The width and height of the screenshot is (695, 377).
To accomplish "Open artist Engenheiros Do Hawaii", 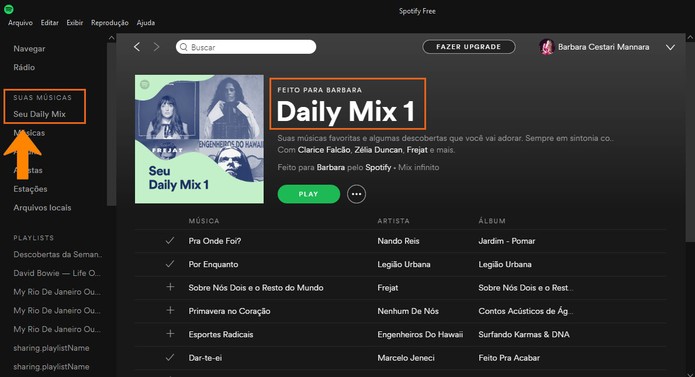I will point(420,334).
